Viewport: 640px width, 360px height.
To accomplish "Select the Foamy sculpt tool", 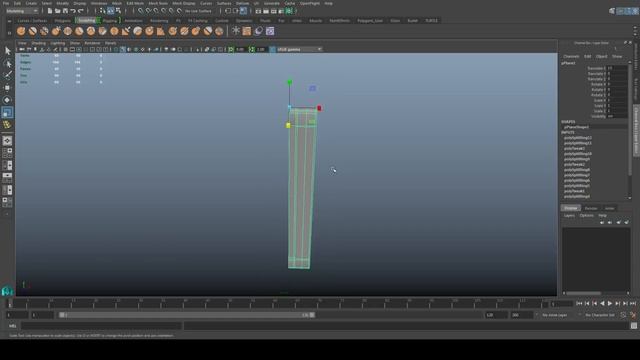I will [x=91, y=31].
